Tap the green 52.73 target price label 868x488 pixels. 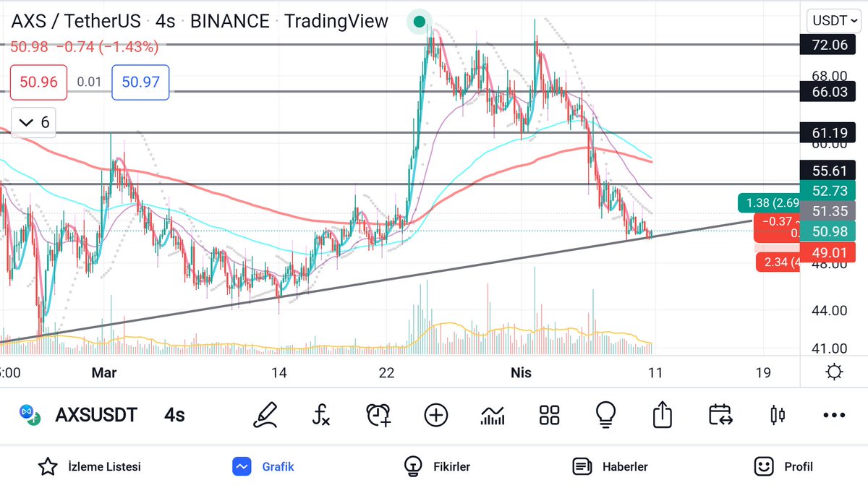point(829,191)
